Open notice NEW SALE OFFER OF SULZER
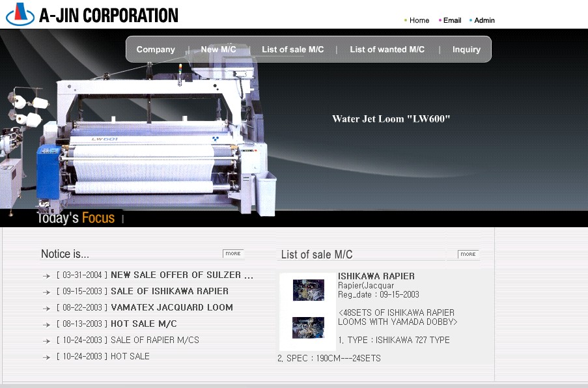This screenshot has width=588, height=388. [x=182, y=275]
